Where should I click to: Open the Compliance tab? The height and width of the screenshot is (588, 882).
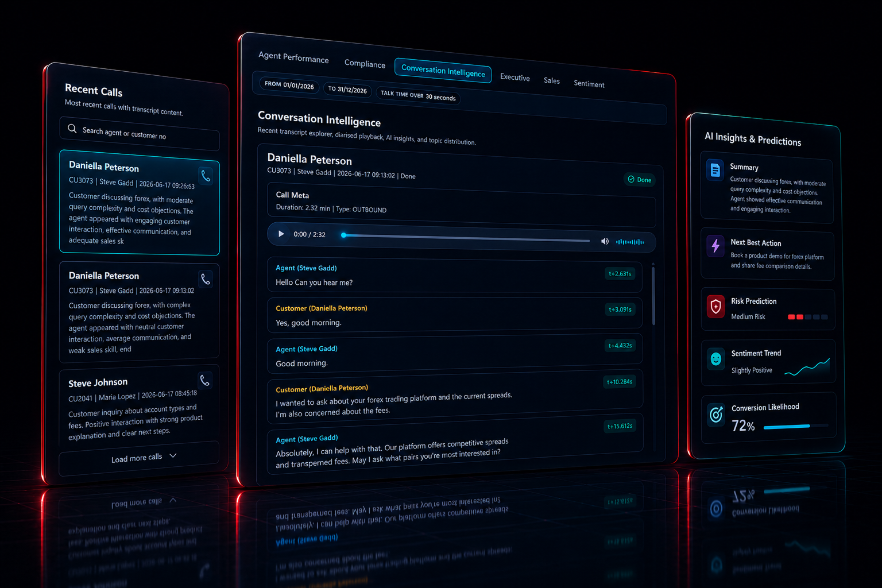tap(365, 64)
